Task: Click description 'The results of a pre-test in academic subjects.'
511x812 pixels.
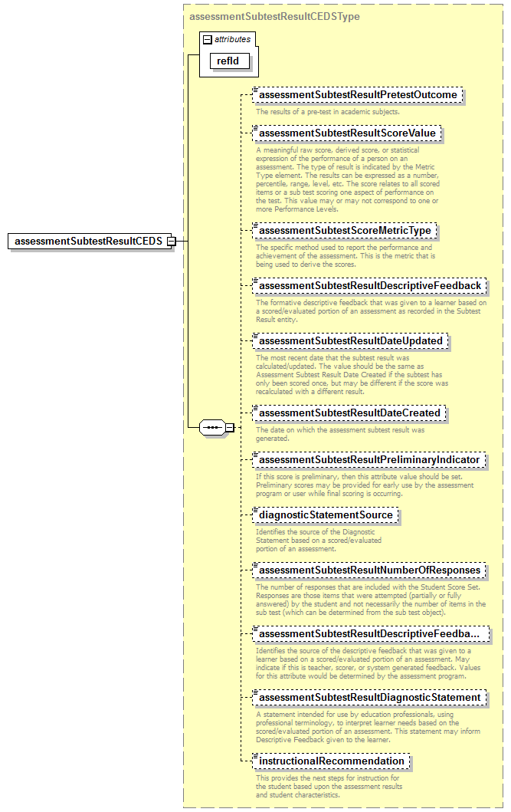Action: (328, 112)
